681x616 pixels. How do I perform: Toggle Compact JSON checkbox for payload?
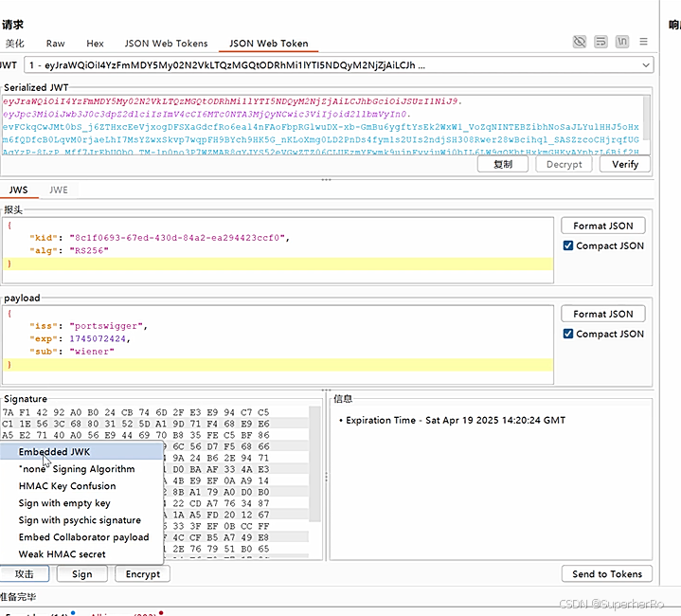point(567,334)
